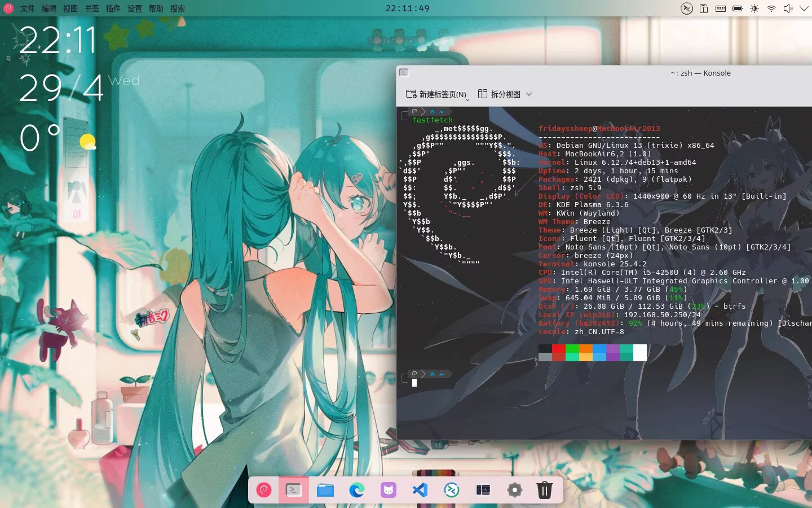Expand hidden system tray icons arrow
Screen dimensions: 812x508
[804, 8]
